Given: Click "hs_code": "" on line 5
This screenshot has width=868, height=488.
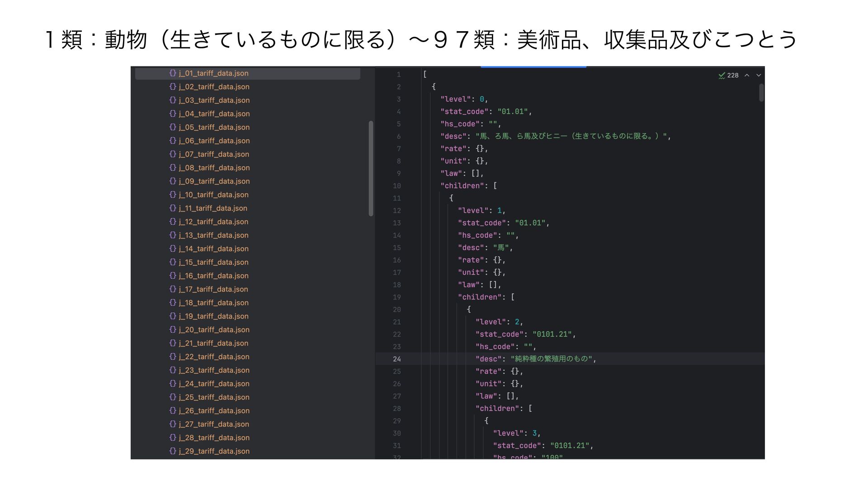Looking at the screenshot, I should point(469,124).
